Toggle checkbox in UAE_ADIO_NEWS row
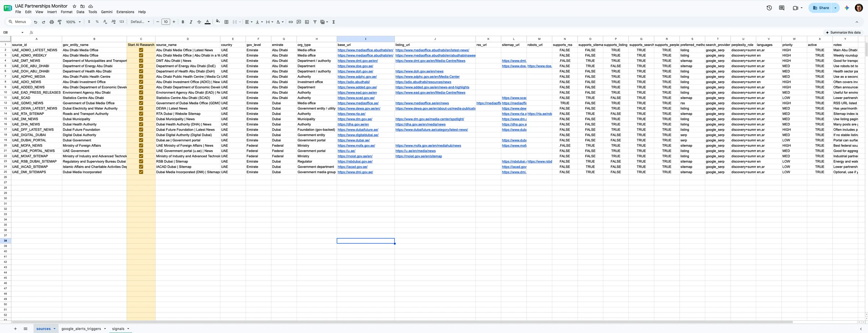Image resolution: width=868 pixels, height=333 pixels. click(141, 82)
